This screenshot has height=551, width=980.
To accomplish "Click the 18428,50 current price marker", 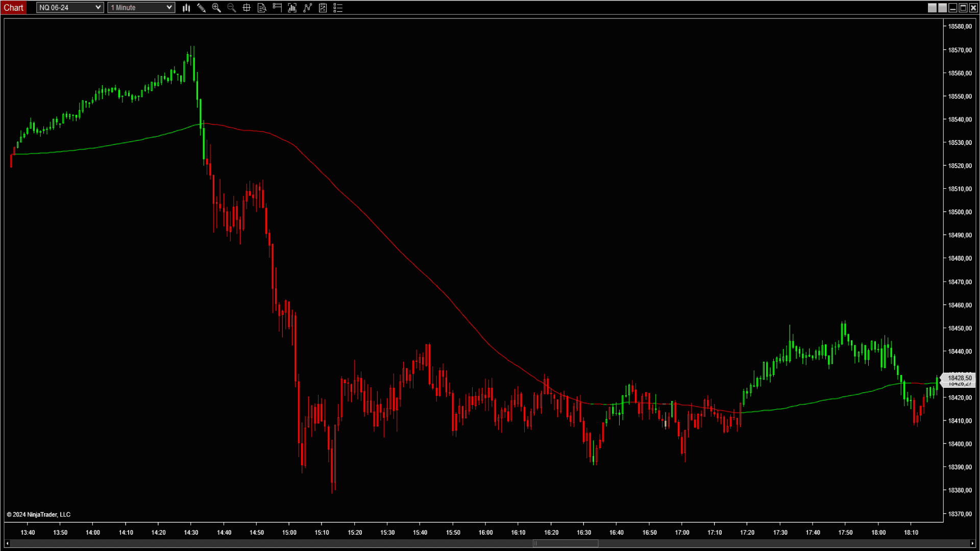I will click(958, 378).
